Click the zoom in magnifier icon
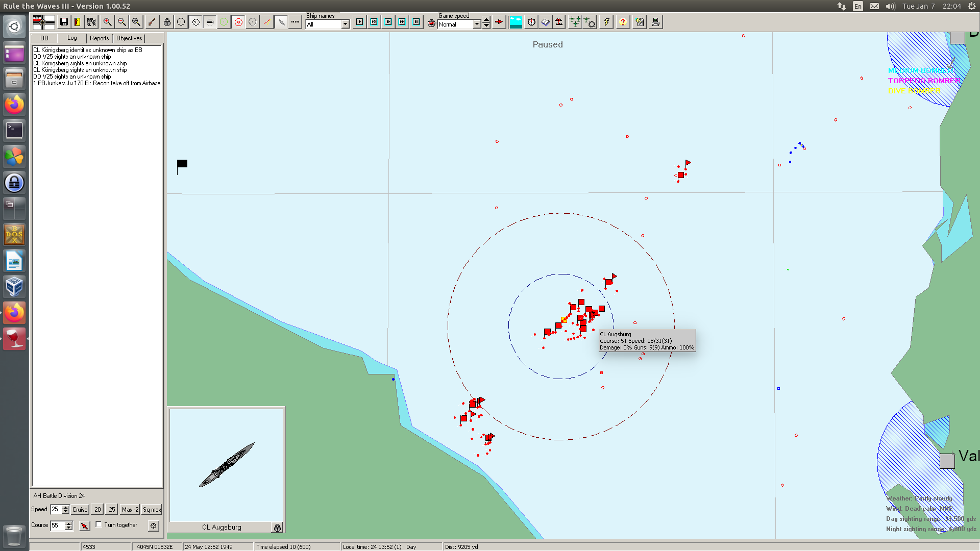 (107, 22)
